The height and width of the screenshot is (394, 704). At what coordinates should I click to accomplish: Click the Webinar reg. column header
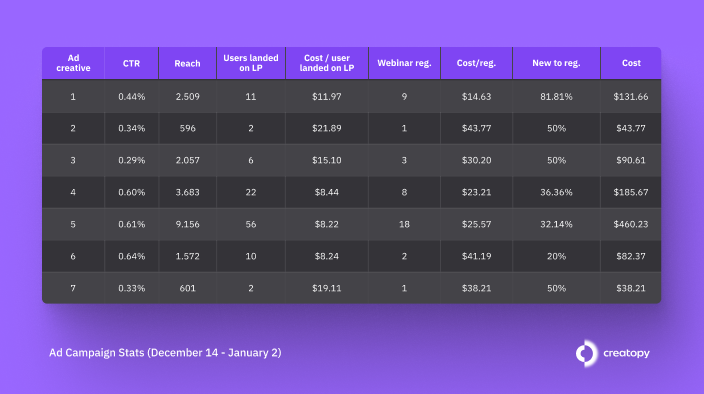point(404,63)
